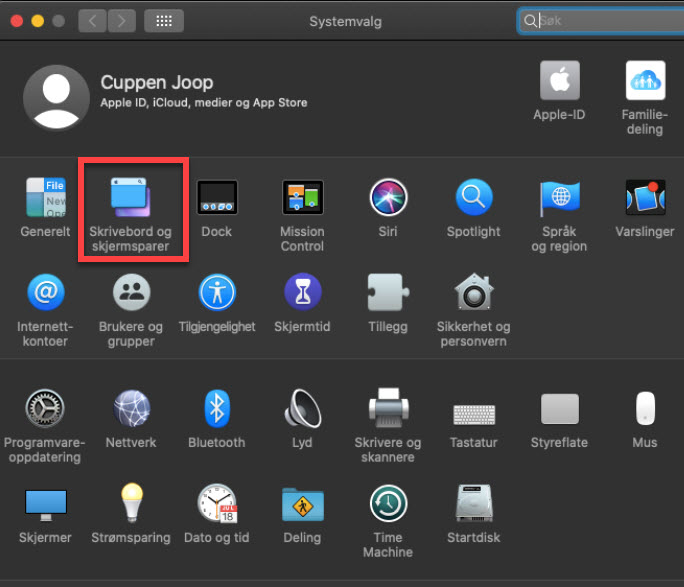The height and width of the screenshot is (587, 684).
Task: Open Apple-ID settings
Action: coord(560,81)
